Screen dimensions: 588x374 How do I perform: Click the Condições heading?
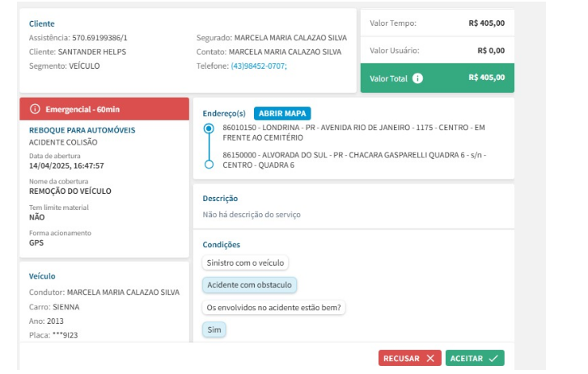pos(222,245)
